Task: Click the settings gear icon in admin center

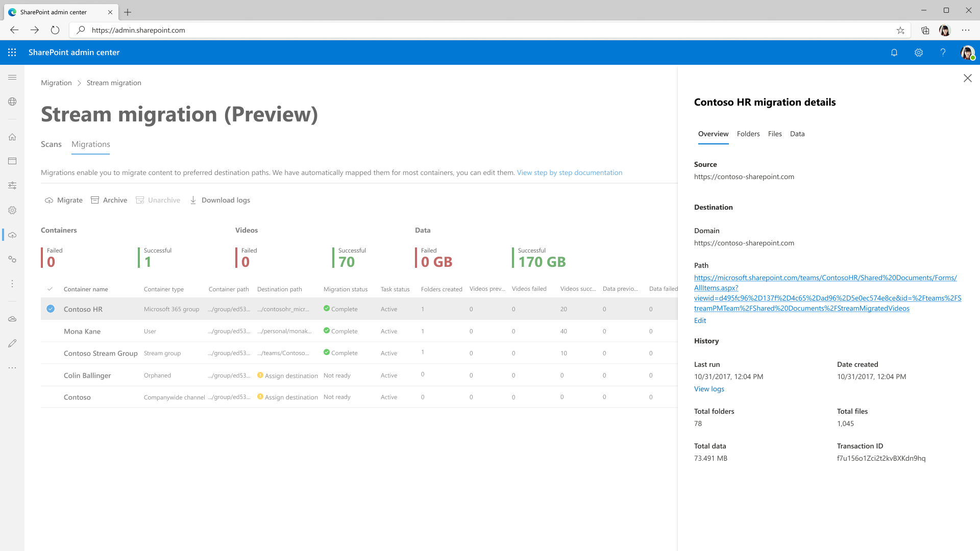Action: (x=918, y=53)
